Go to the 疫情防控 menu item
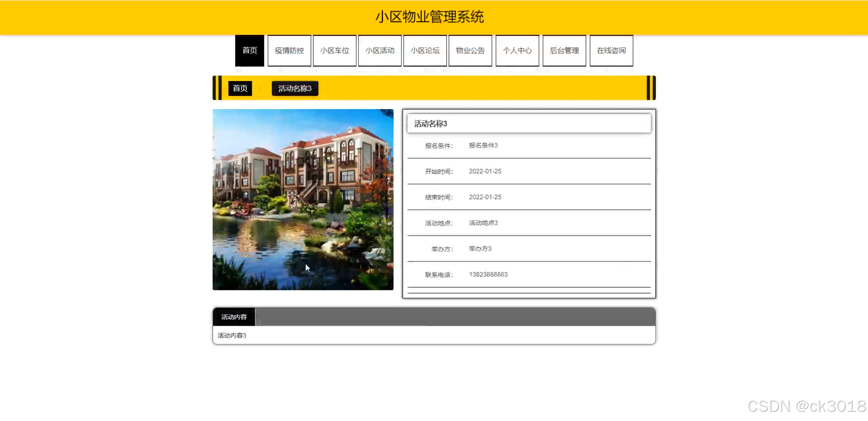868x421 pixels. click(289, 50)
